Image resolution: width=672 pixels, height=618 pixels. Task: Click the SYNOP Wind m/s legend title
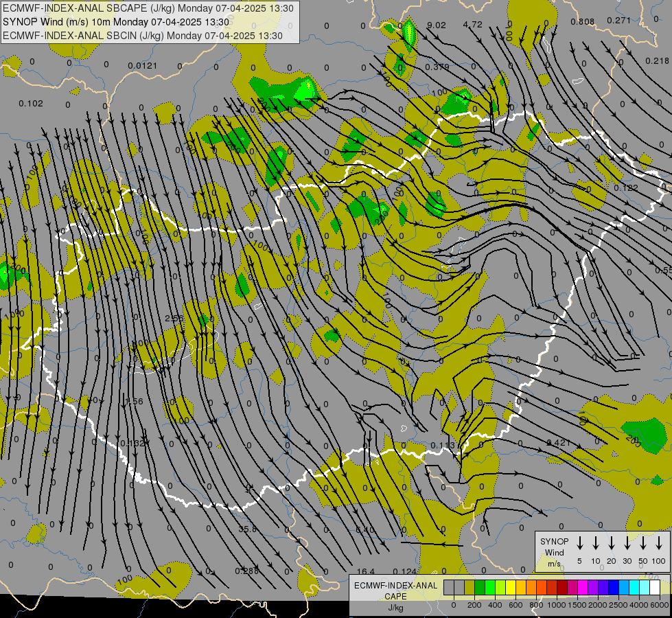coord(554,552)
